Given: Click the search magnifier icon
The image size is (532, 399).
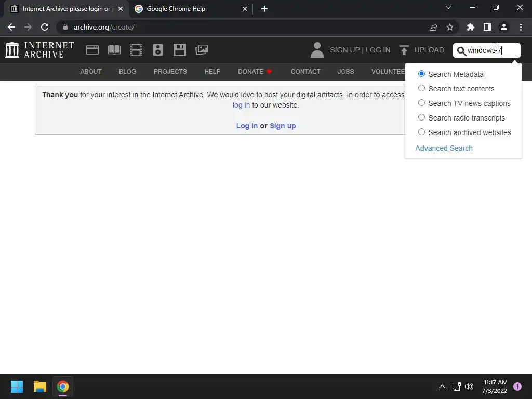Looking at the screenshot, I should 461,51.
